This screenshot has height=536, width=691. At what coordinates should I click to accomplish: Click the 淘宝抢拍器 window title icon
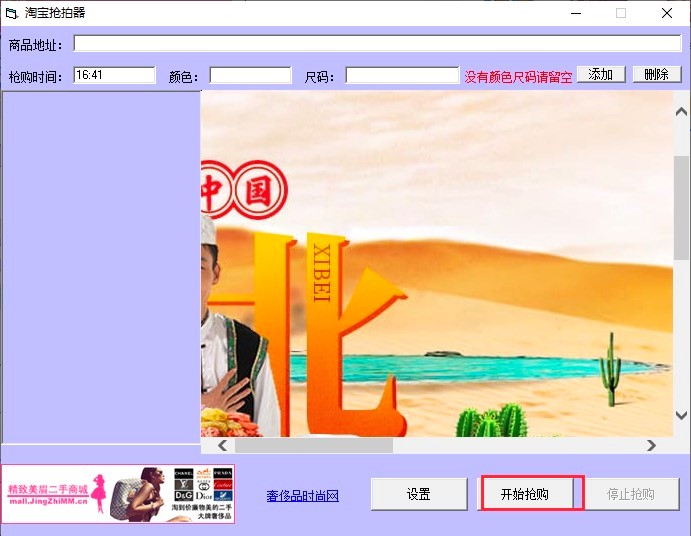click(11, 13)
